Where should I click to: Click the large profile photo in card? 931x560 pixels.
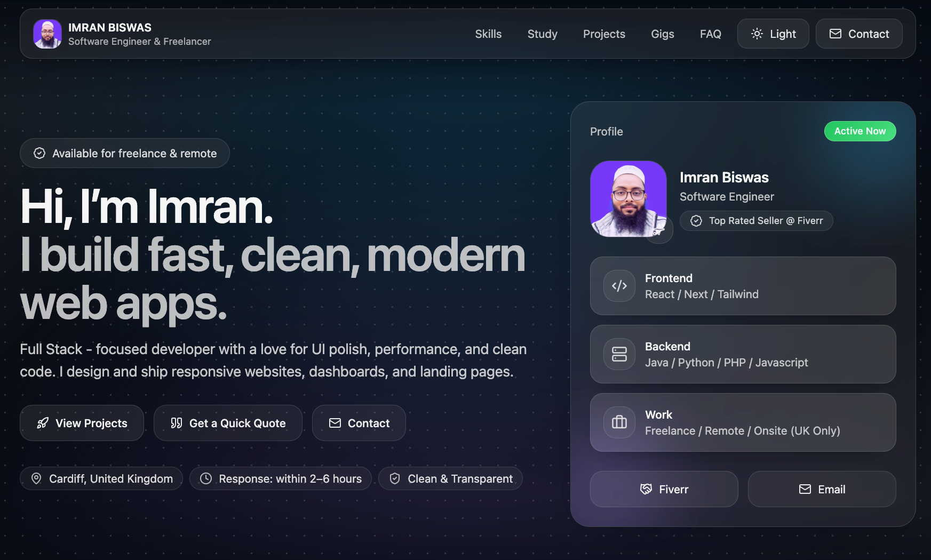pyautogui.click(x=628, y=198)
